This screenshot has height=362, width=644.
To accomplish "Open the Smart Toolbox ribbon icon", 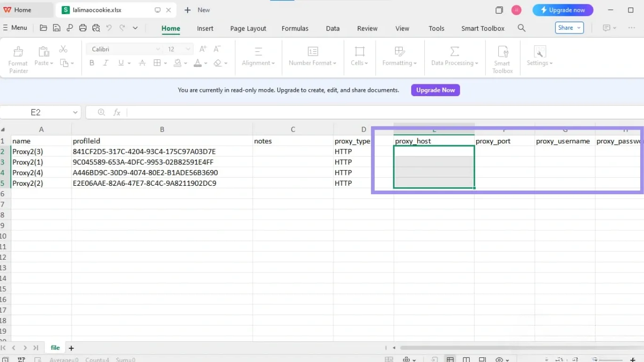I will click(502, 57).
